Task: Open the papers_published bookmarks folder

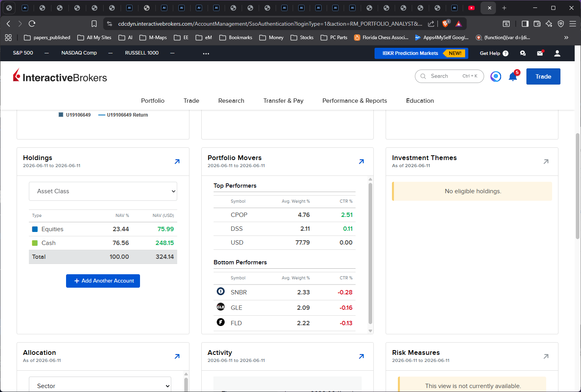Action: pos(47,38)
